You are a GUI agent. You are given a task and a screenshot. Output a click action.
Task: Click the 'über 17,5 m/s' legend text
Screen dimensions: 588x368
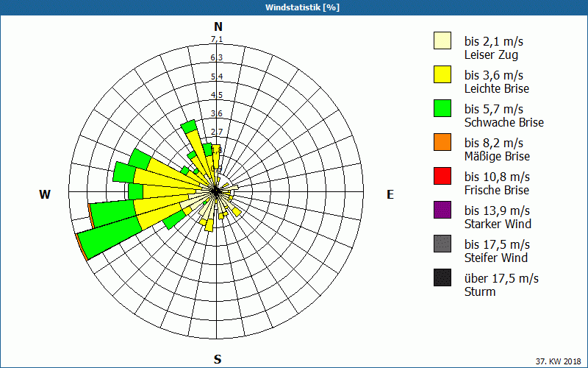[501, 278]
